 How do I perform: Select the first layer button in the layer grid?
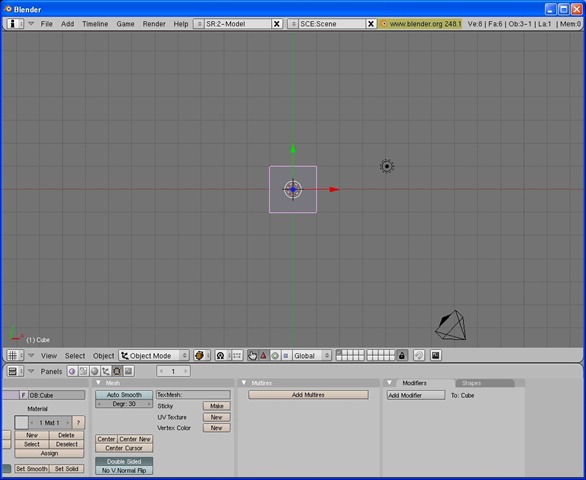coord(339,352)
